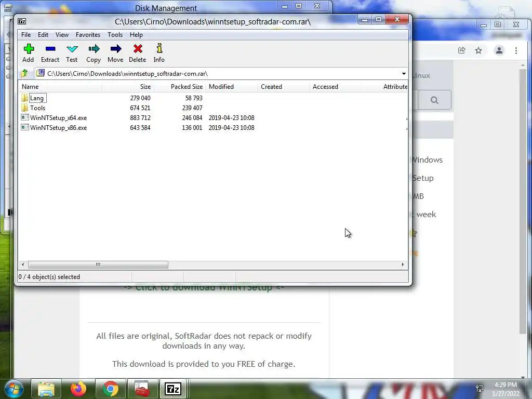Bookmark the page with Chrome star icon
Screen dimensions: 532x399
point(478,50)
